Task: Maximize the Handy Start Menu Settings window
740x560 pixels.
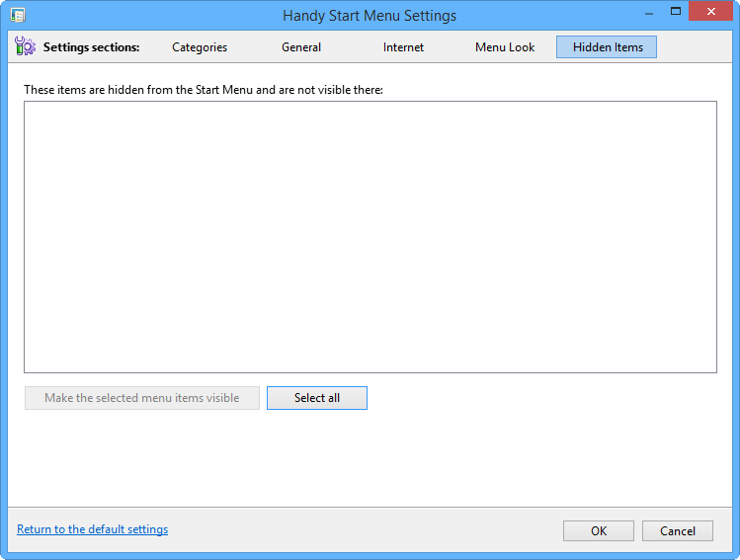Action: [676, 12]
